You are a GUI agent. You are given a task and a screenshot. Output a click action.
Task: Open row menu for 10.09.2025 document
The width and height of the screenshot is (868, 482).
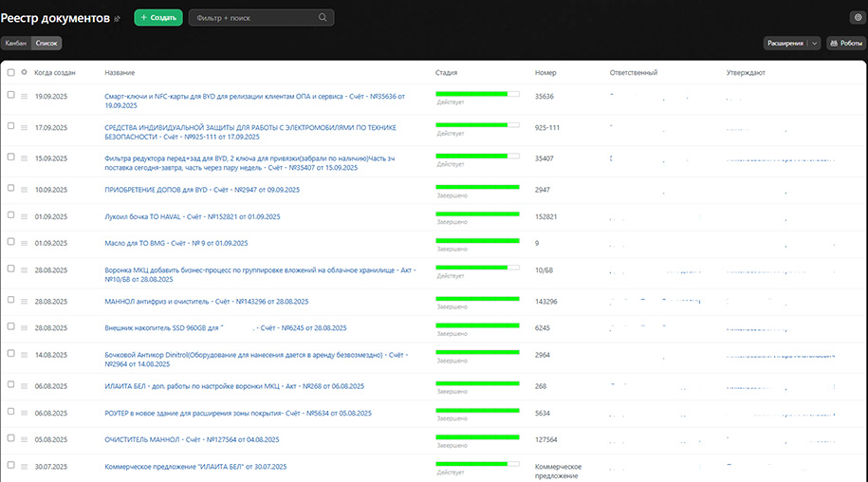tap(24, 190)
